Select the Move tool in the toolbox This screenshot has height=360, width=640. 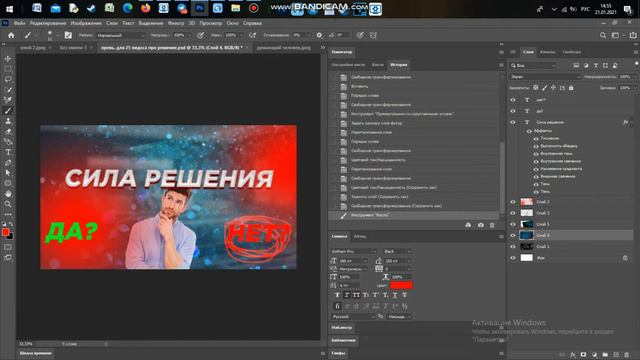click(x=8, y=59)
